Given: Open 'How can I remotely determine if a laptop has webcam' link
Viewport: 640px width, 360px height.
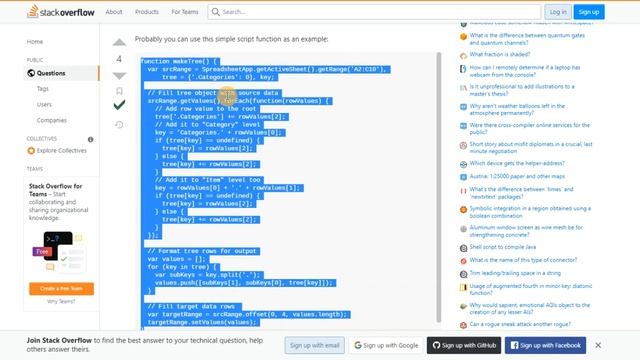Looking at the screenshot, I should pyautogui.click(x=525, y=71).
